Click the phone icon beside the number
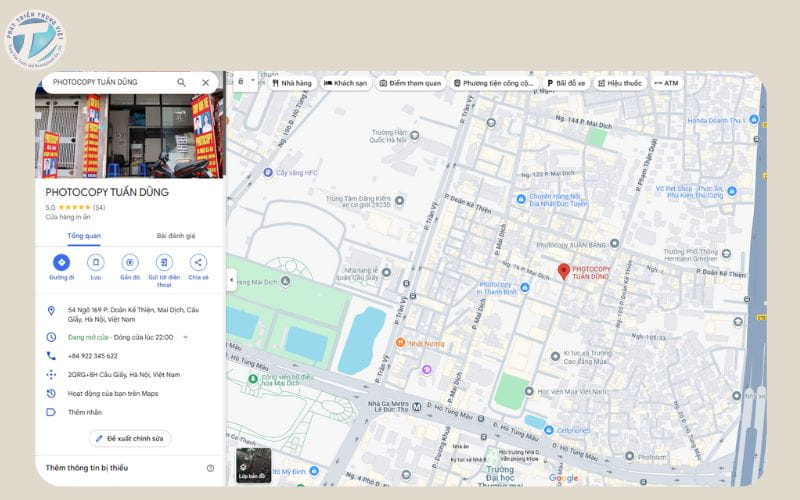The image size is (800, 500). tap(51, 356)
